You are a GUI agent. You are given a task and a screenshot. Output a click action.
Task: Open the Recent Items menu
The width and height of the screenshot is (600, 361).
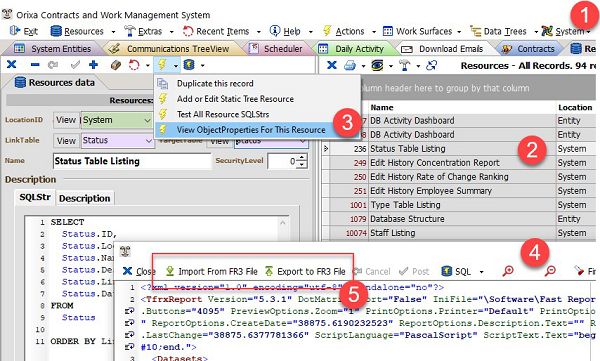coord(222,31)
